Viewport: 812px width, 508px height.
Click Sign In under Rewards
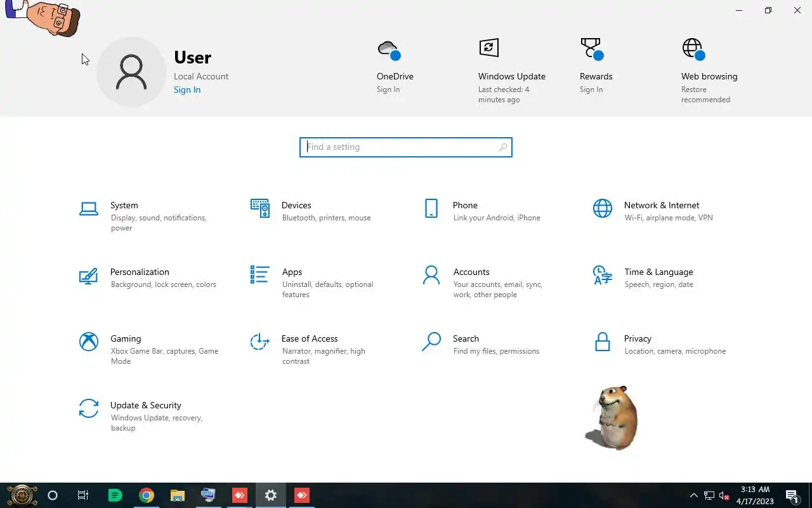[591, 90]
